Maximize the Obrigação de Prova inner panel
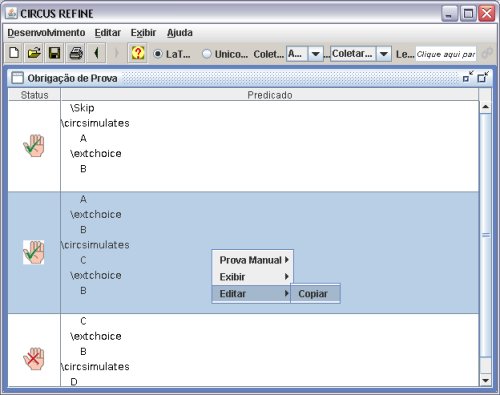This screenshot has width=500, height=395. 483,77
